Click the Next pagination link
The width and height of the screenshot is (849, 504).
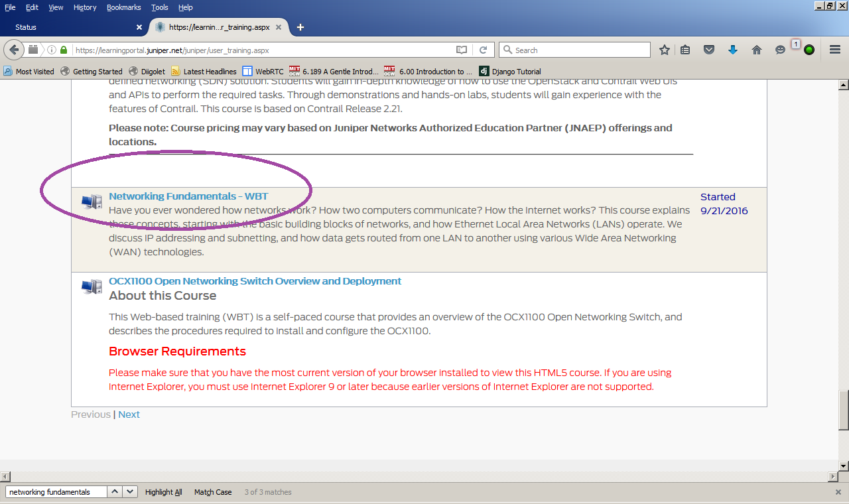click(x=129, y=414)
